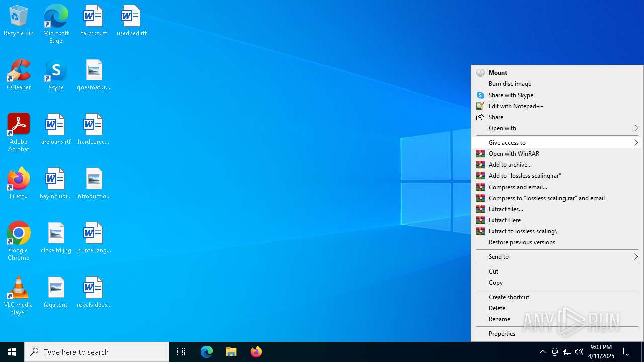Screen dimensions: 644x362
Task: Select the introductio... image file
Action: [x=94, y=184]
